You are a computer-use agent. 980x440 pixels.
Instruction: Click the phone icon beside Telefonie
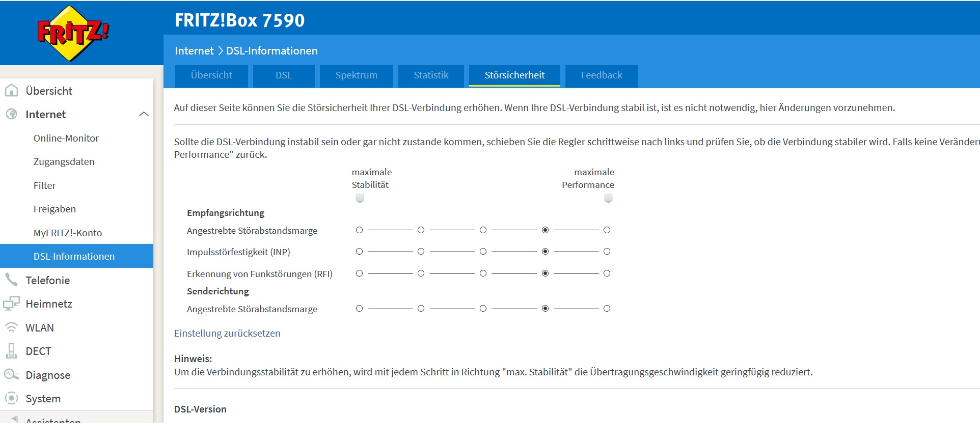11,280
